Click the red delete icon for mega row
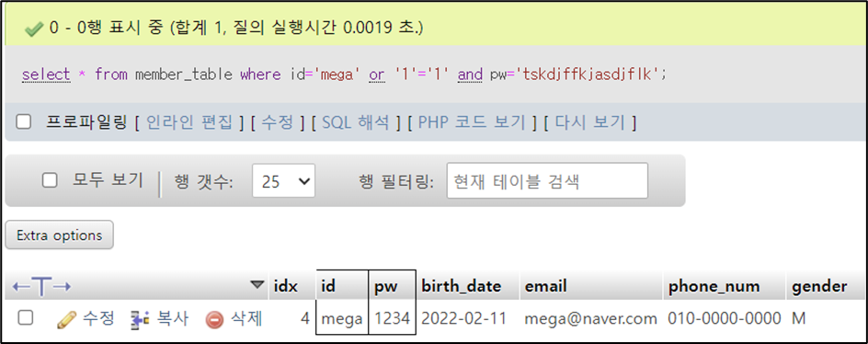Image resolution: width=868 pixels, height=344 pixels. (214, 320)
